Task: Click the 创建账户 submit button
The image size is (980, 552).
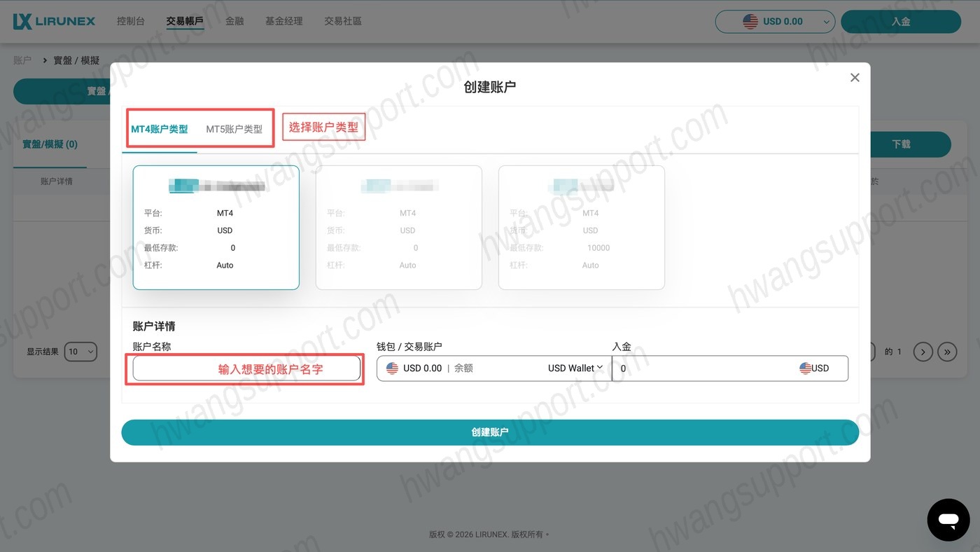Action: [x=490, y=432]
